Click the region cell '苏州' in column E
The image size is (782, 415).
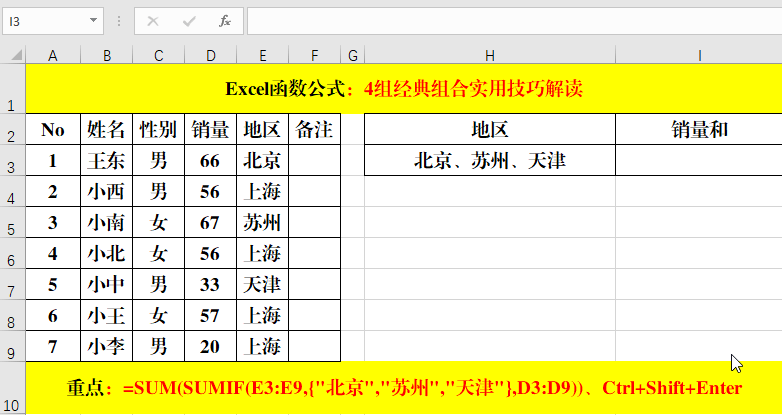pos(262,222)
